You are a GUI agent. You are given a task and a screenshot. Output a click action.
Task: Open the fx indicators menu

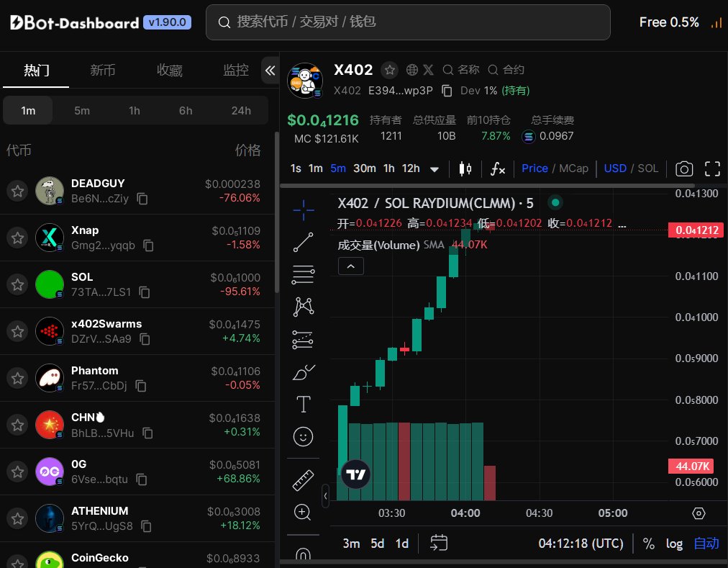(498, 168)
